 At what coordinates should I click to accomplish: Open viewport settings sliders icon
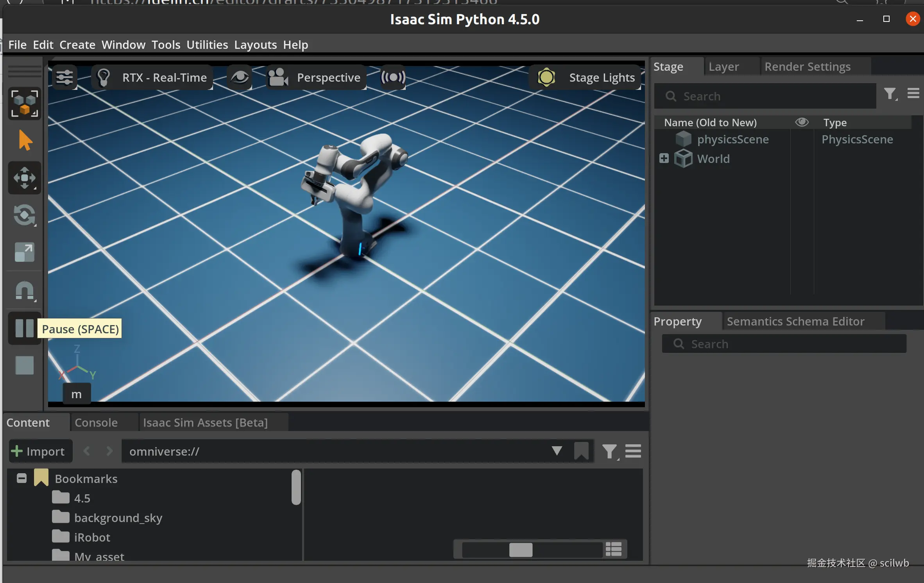tap(64, 77)
